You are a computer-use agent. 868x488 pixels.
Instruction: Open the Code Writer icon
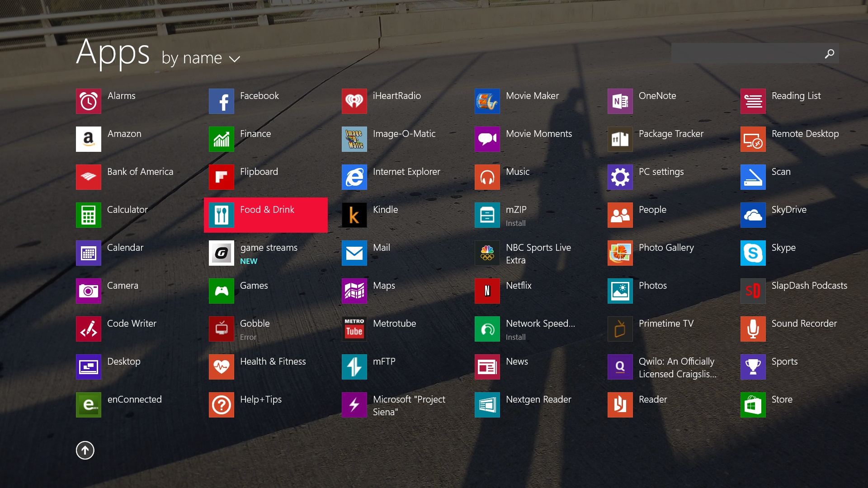coord(89,329)
